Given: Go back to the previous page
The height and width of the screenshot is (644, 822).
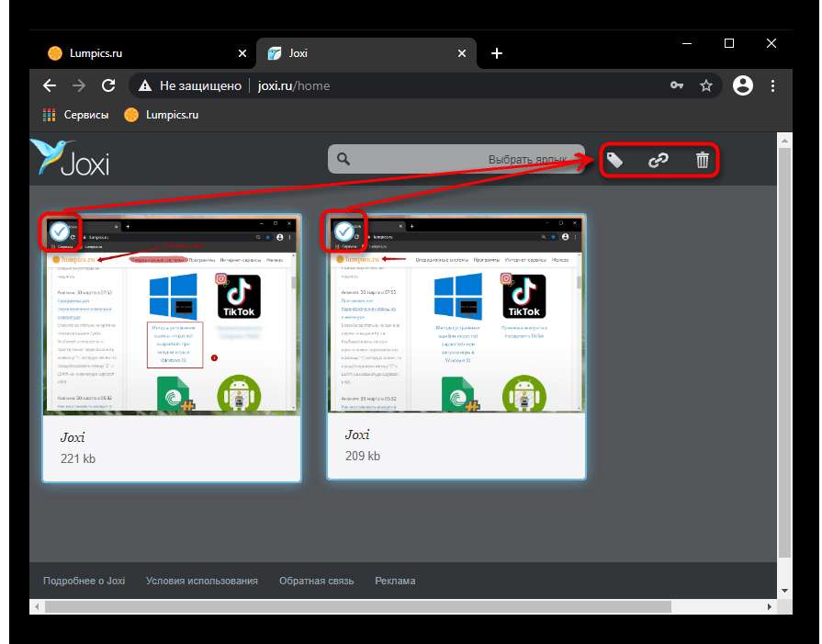Looking at the screenshot, I should (51, 85).
